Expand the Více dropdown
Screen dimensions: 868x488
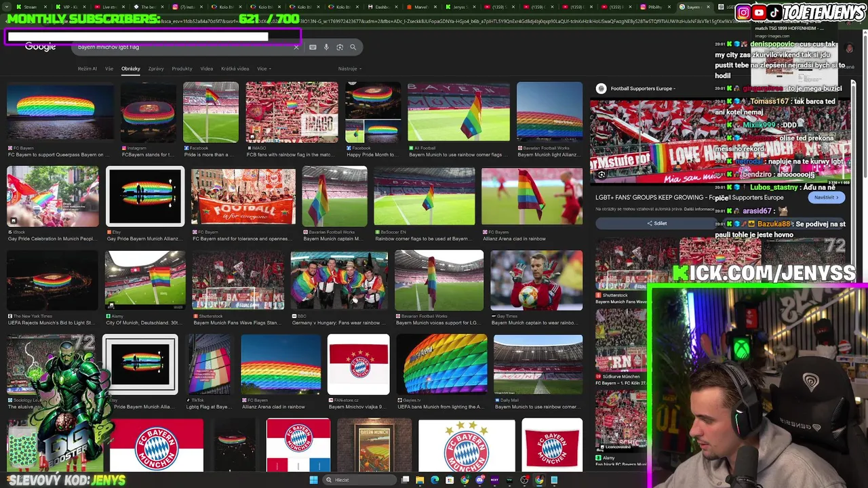tap(264, 68)
